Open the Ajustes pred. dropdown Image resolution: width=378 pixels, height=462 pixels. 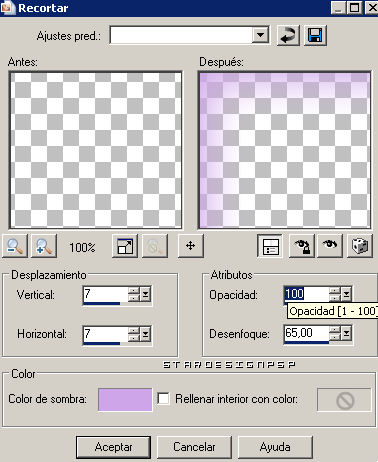point(261,35)
